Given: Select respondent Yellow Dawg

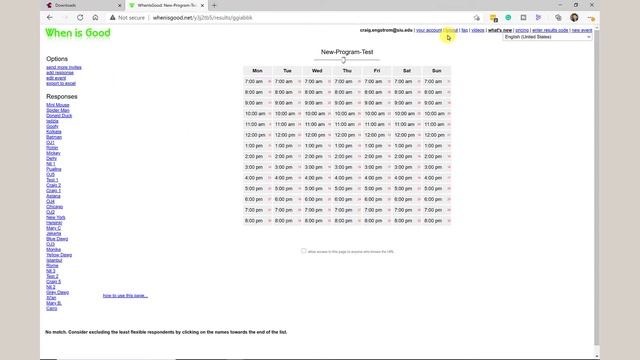Looking at the screenshot, I should click(59, 255).
